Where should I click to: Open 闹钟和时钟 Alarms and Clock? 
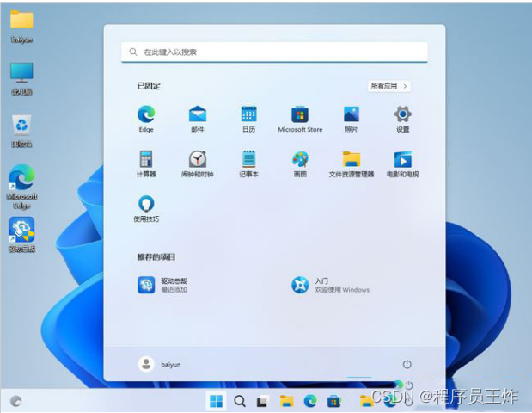click(x=198, y=164)
